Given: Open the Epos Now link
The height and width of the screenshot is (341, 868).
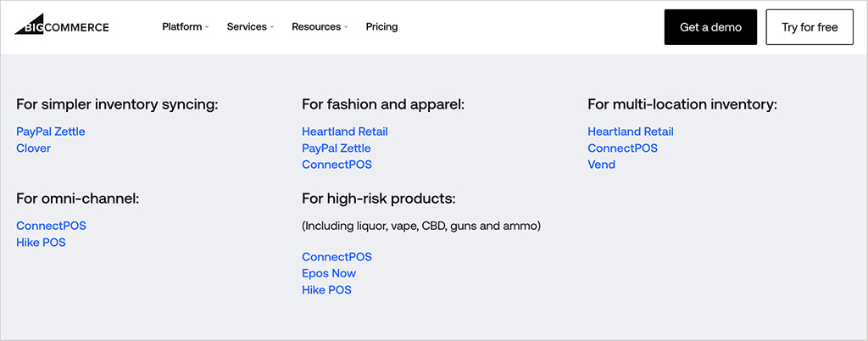Looking at the screenshot, I should pos(329,273).
